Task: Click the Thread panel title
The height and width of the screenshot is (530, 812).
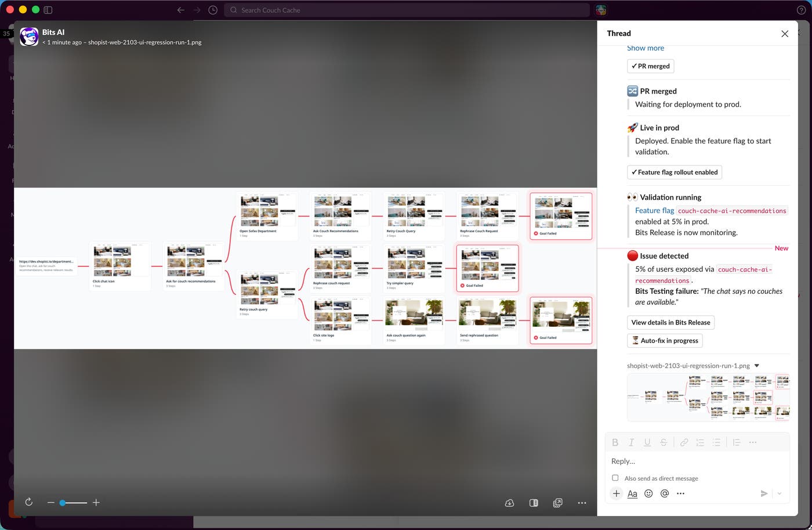Action: point(619,34)
